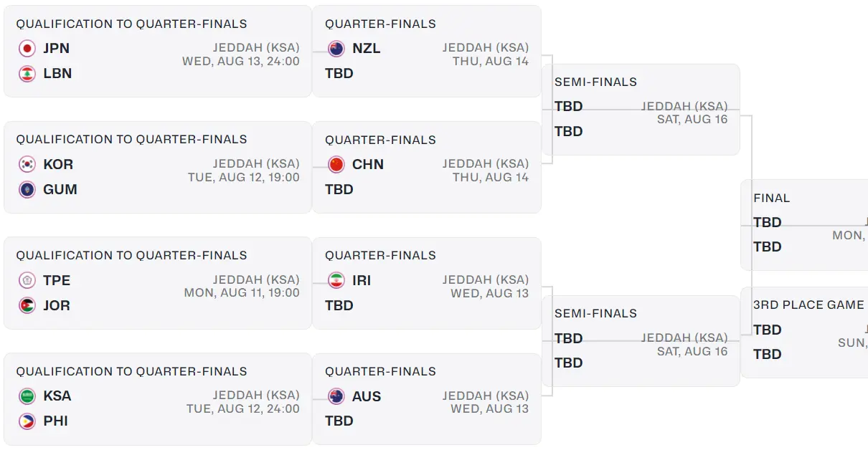The height and width of the screenshot is (450, 868).
Task: Select the New Zealand flag icon
Action: click(x=336, y=49)
